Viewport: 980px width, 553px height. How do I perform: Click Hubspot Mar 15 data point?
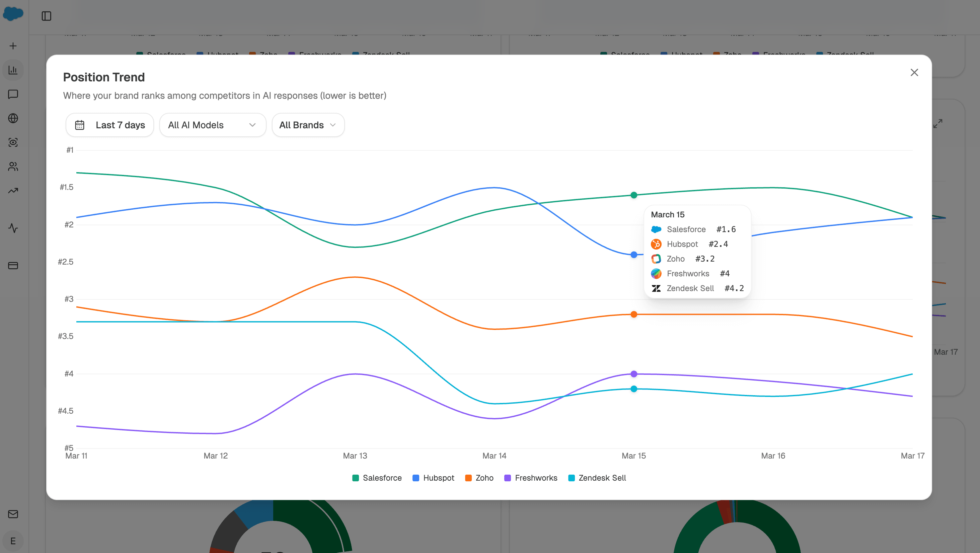634,255
